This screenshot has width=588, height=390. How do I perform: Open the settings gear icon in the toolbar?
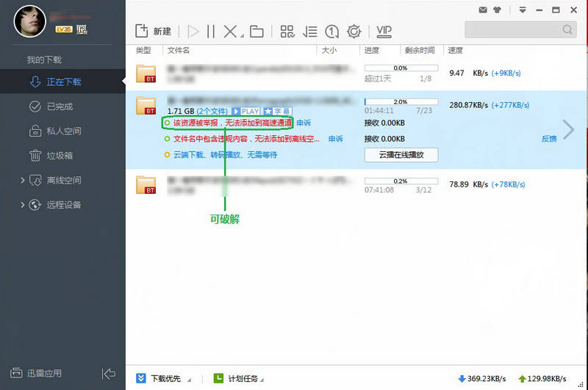354,32
